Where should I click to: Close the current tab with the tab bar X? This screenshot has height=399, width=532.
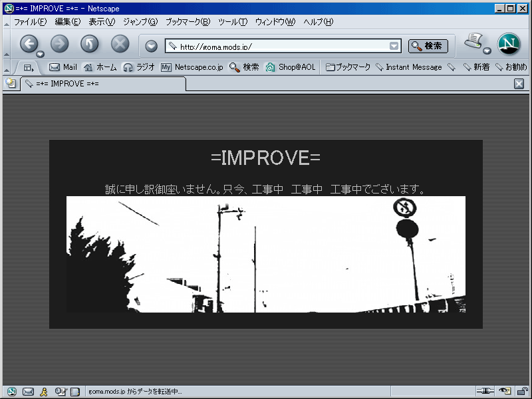[x=519, y=84]
